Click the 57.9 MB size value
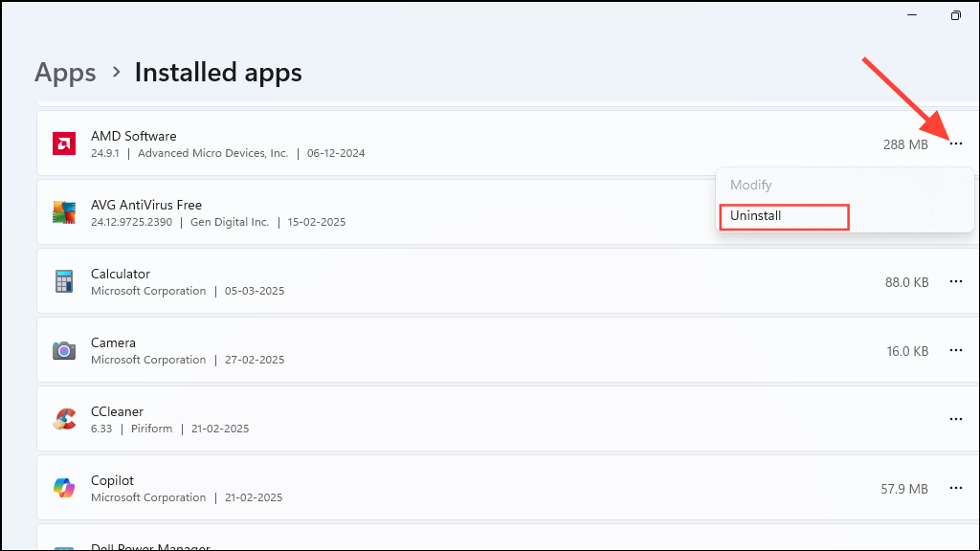This screenshot has height=551, width=980. click(904, 489)
